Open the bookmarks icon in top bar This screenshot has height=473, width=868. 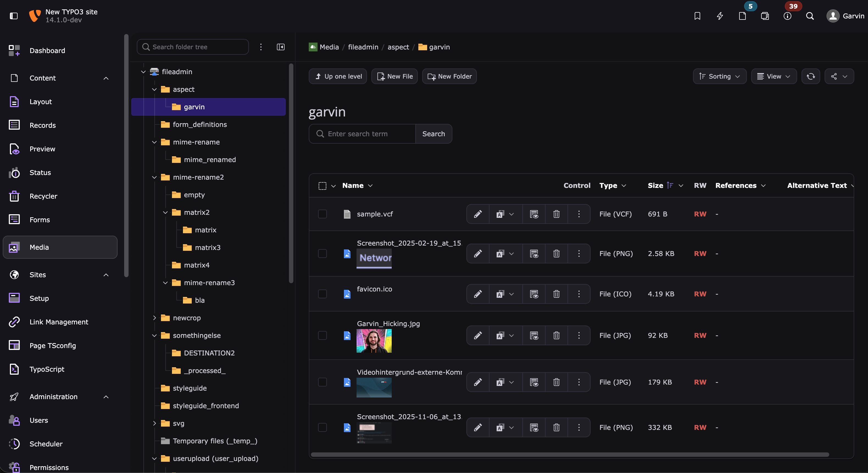(x=697, y=16)
